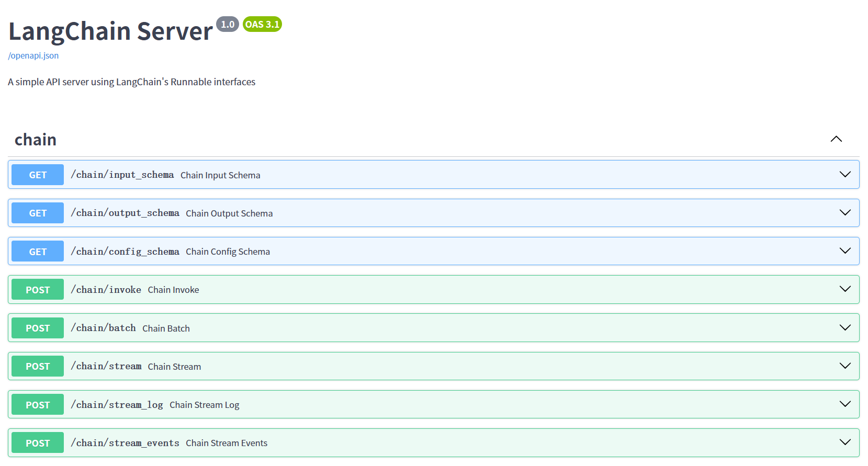Select the /chain/stream_events path text
The height and width of the screenshot is (466, 868).
(x=125, y=443)
